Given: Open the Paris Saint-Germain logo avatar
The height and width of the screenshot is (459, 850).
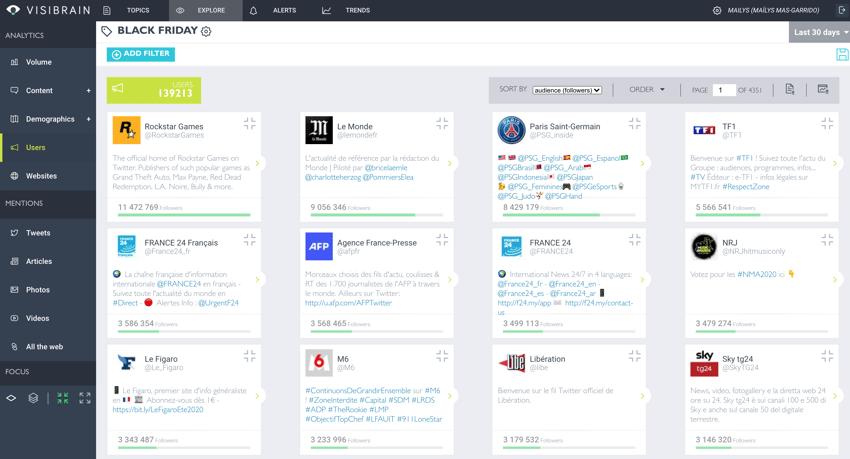Looking at the screenshot, I should click(x=511, y=130).
